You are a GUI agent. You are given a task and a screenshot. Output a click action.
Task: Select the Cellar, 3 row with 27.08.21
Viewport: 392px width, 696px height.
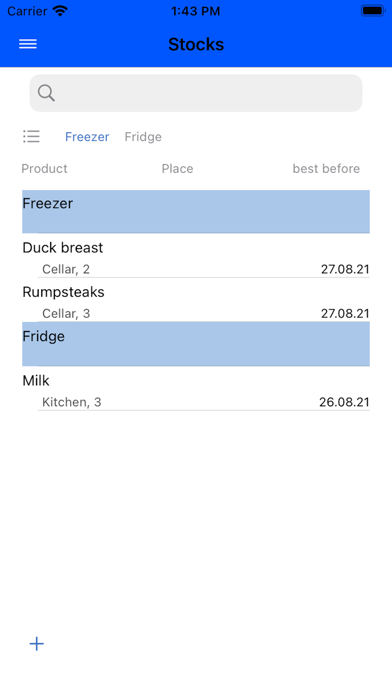204,313
